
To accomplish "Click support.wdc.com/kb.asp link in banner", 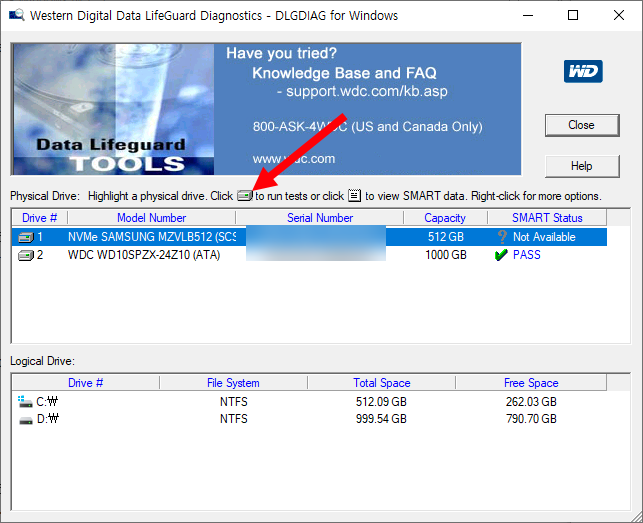I will (x=367, y=91).
